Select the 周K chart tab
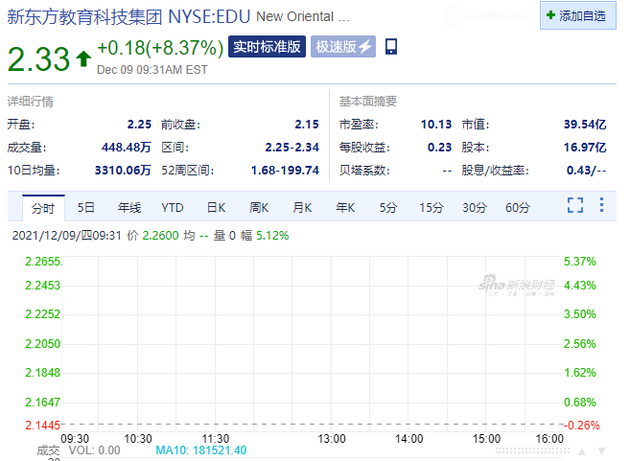 [259, 208]
